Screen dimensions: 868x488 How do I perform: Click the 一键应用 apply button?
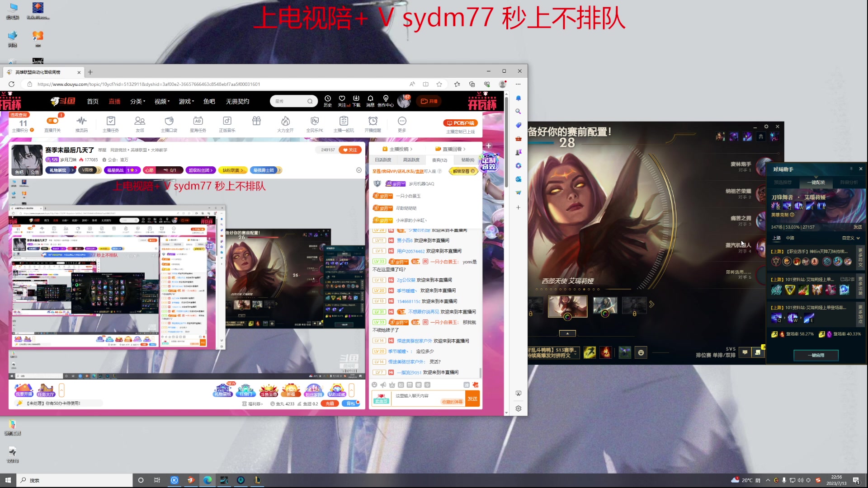pyautogui.click(x=816, y=355)
